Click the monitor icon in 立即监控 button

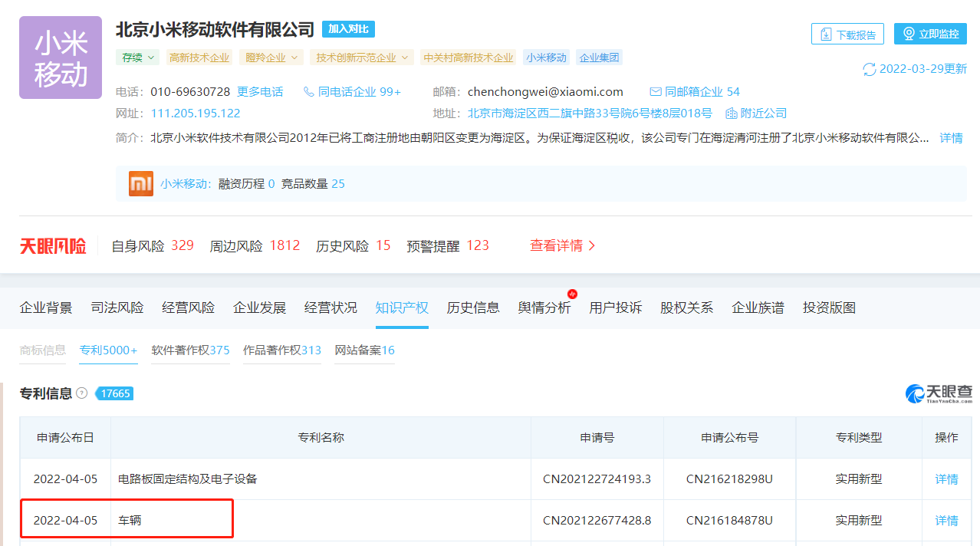[x=909, y=34]
